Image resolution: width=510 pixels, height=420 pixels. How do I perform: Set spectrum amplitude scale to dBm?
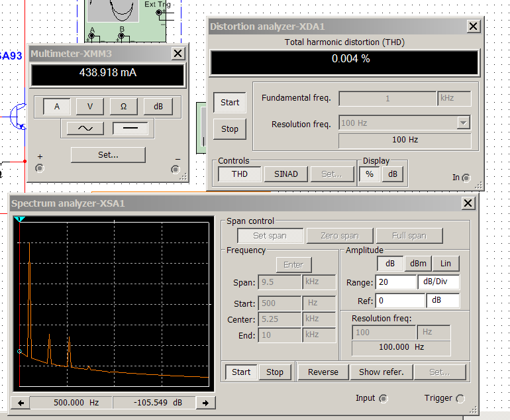pyautogui.click(x=418, y=264)
